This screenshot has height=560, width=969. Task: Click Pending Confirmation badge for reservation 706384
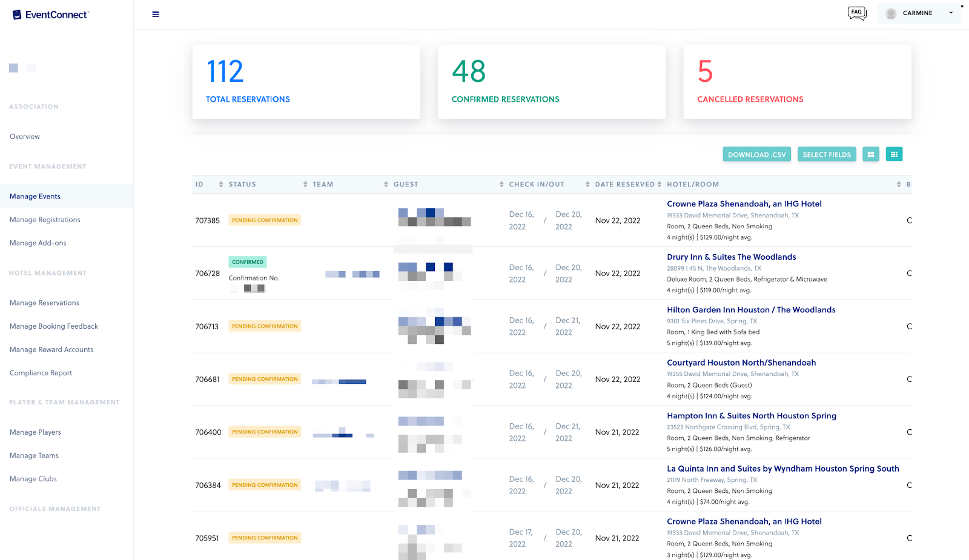point(265,485)
